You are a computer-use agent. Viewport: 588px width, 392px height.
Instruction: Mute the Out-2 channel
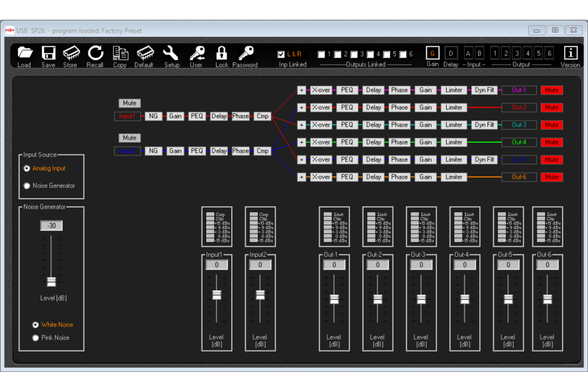551,107
